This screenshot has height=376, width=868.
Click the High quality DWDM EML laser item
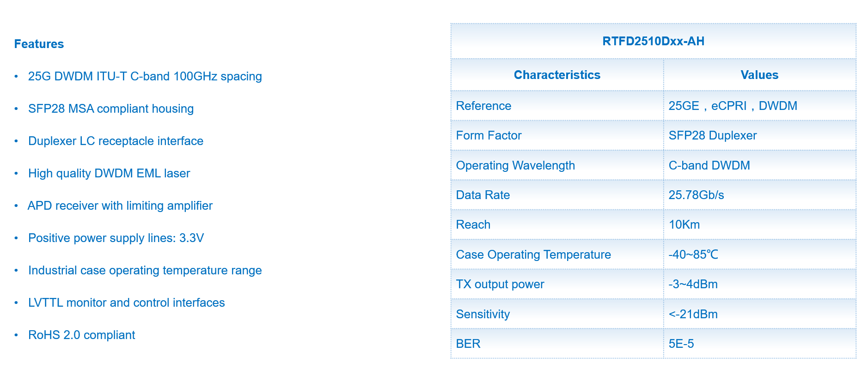(109, 173)
